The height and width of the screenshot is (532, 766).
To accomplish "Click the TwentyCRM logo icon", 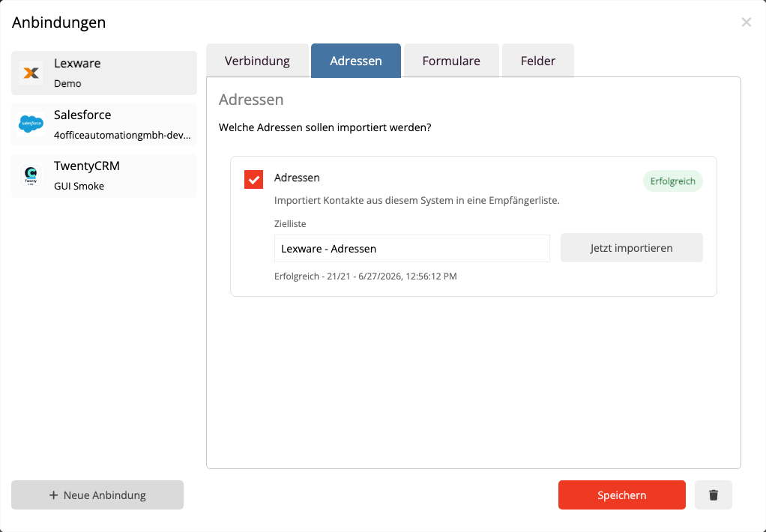I will pos(31,175).
